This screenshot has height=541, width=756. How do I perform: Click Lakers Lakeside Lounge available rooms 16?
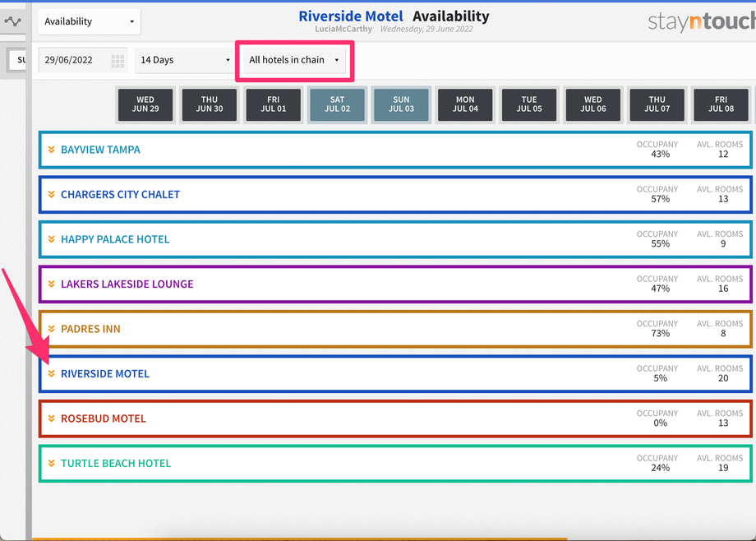(723, 289)
